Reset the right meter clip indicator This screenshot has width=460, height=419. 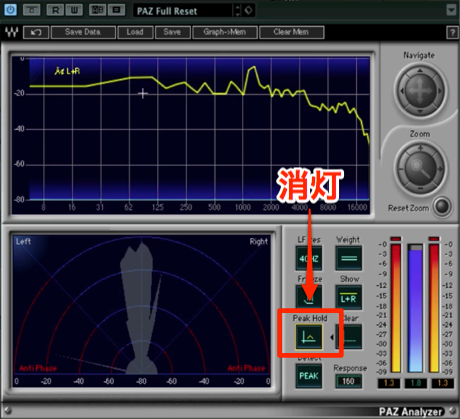[x=434, y=239]
